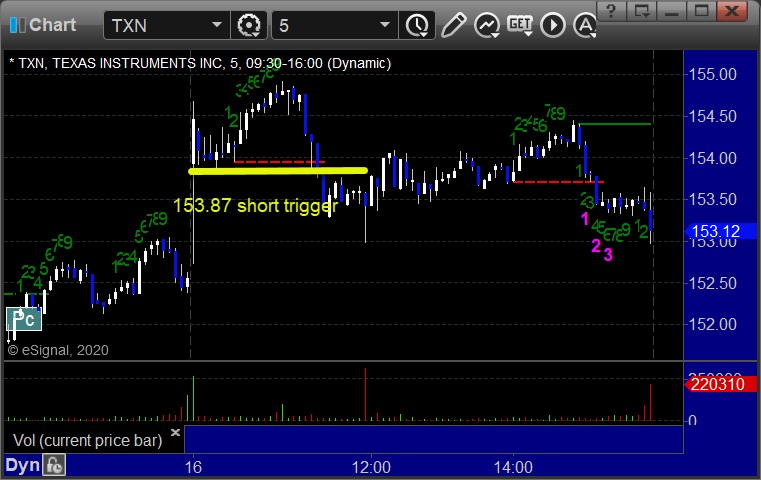Click the 153.50 price axis label
Image resolution: width=761 pixels, height=480 pixels.
(712, 199)
